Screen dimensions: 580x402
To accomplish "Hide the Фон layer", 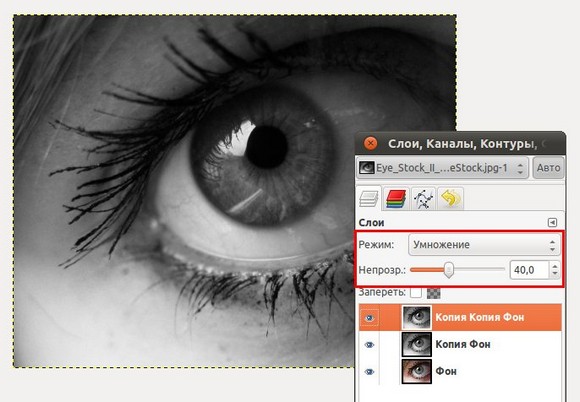I will point(369,372).
